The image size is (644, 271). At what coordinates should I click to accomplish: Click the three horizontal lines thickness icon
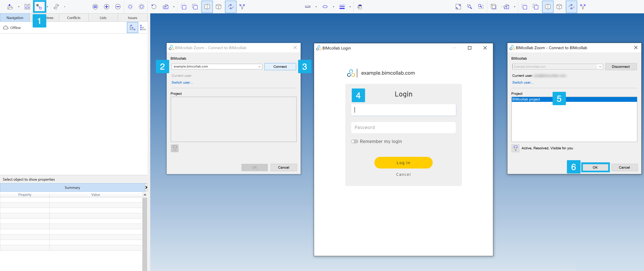point(342,7)
